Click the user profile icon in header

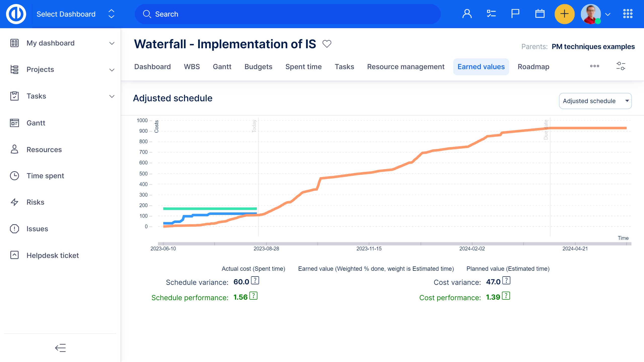tap(467, 14)
